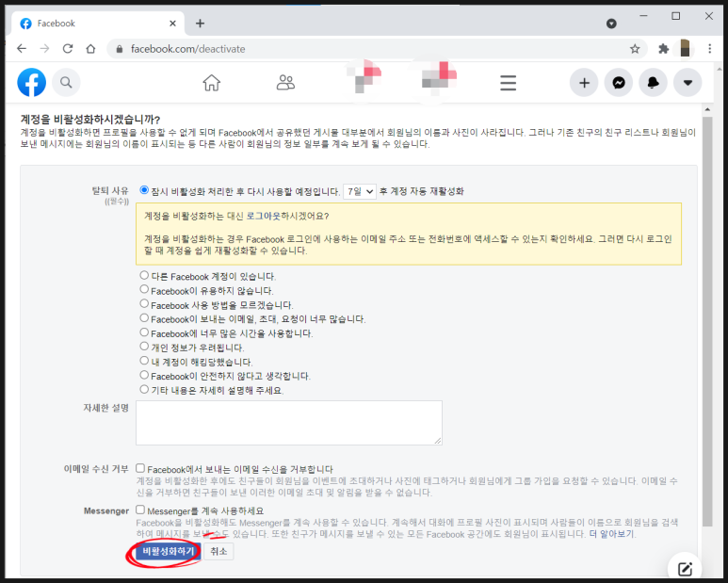Open the Facebook search magnifier
The image size is (728, 583).
[66, 83]
